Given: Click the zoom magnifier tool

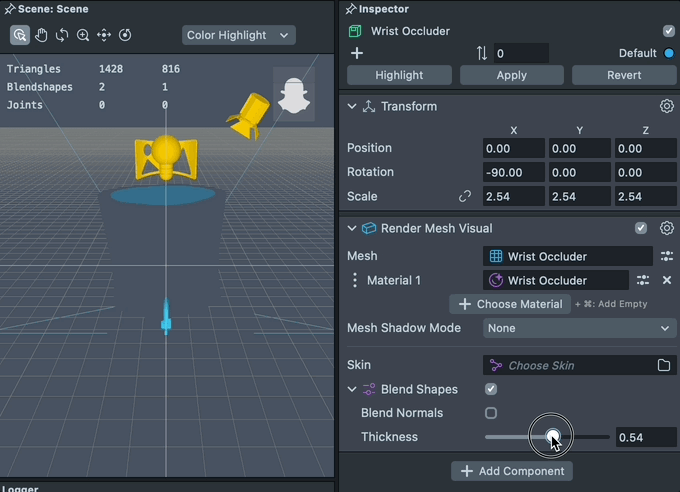Looking at the screenshot, I should pos(83,35).
